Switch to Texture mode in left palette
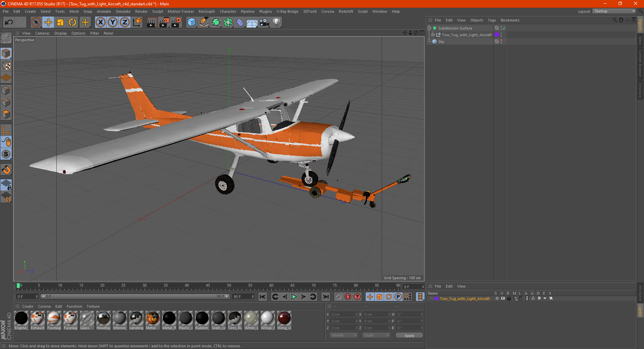The height and width of the screenshot is (349, 644). pos(6,66)
